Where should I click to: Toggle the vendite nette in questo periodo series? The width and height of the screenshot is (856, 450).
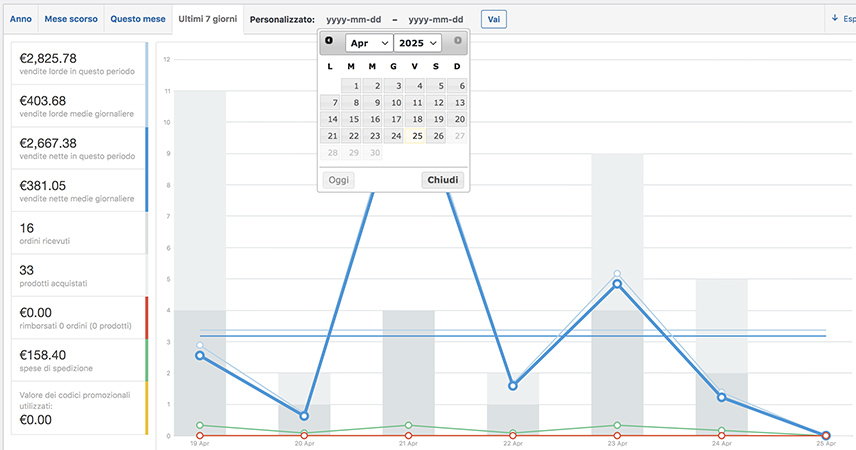[78, 149]
